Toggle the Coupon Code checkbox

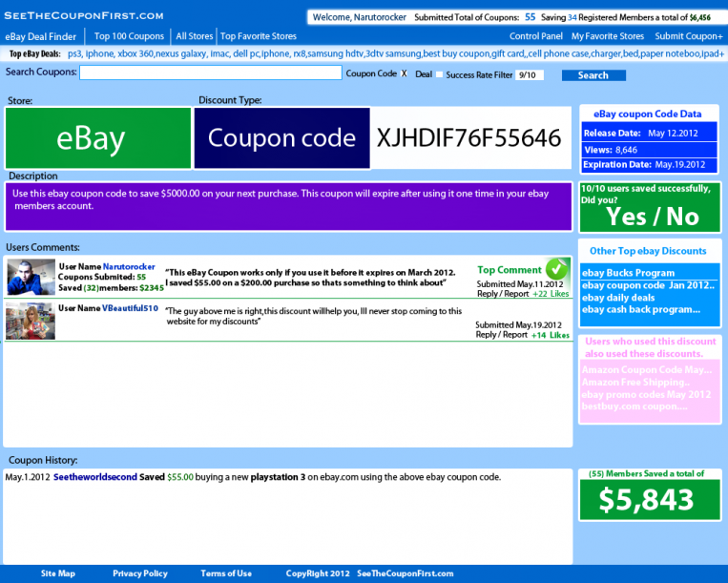[404, 73]
